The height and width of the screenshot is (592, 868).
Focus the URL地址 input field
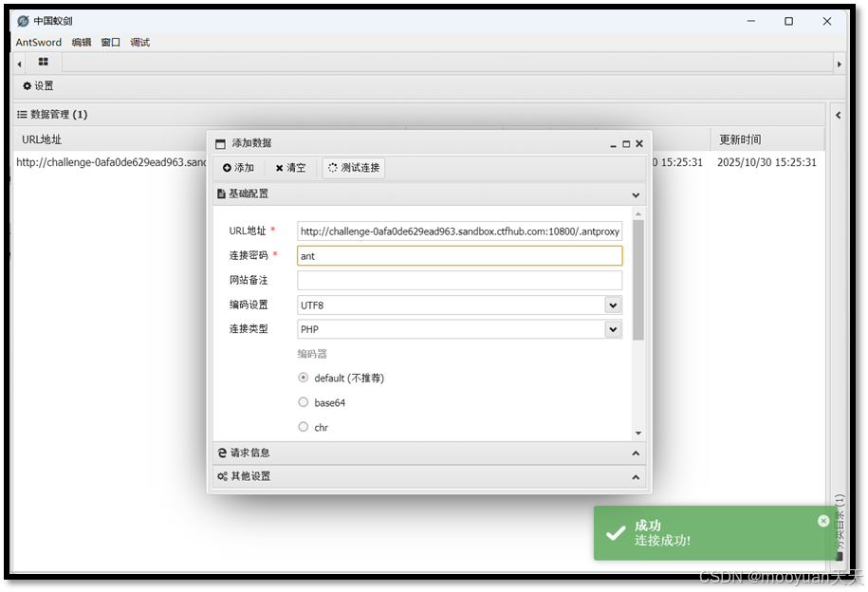[459, 231]
